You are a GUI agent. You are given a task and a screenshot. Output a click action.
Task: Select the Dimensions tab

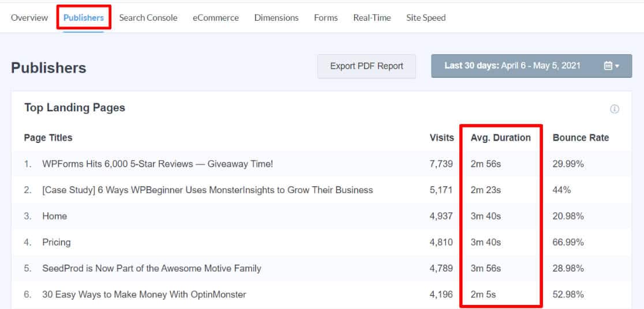[276, 18]
